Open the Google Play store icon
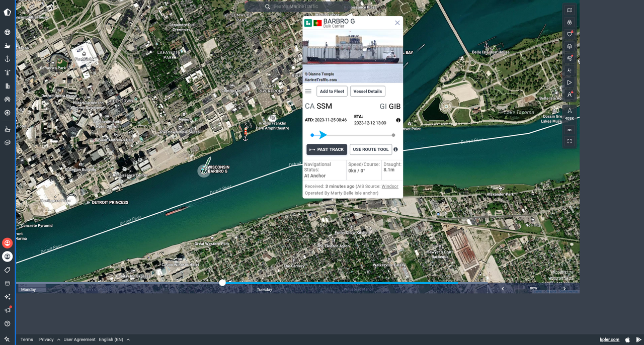The width and height of the screenshot is (644, 345). click(x=638, y=339)
